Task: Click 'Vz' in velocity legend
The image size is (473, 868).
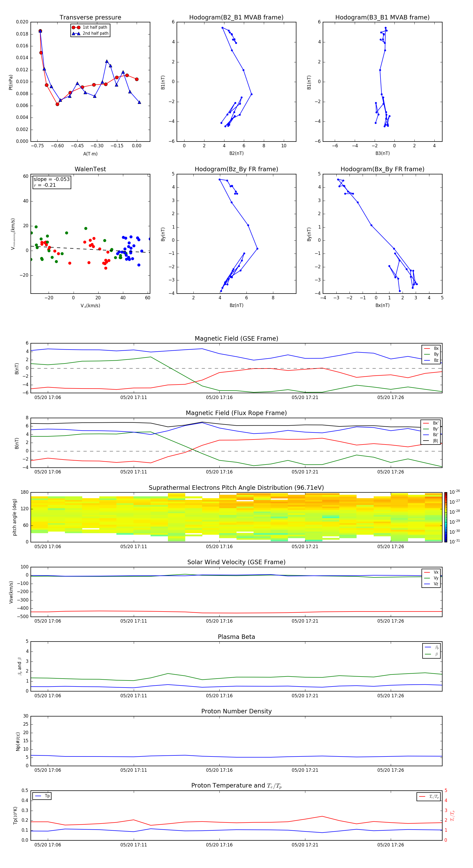Action: 431,584
